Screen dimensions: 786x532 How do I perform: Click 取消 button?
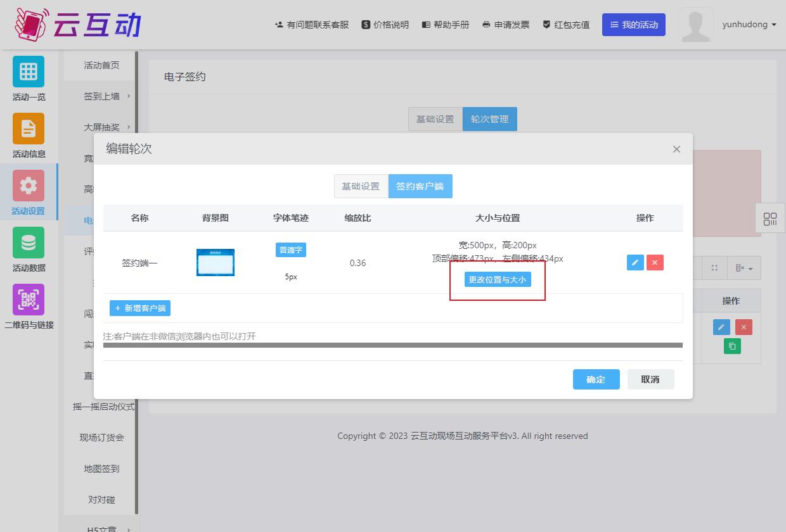click(650, 379)
